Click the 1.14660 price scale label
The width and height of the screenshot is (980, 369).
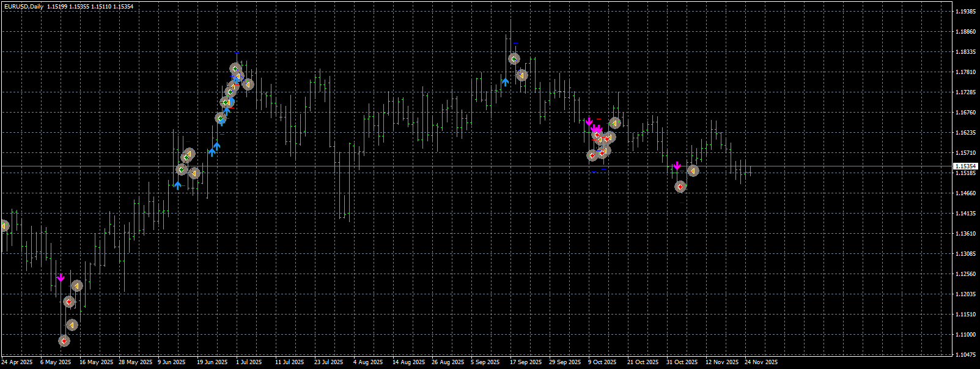pos(965,193)
